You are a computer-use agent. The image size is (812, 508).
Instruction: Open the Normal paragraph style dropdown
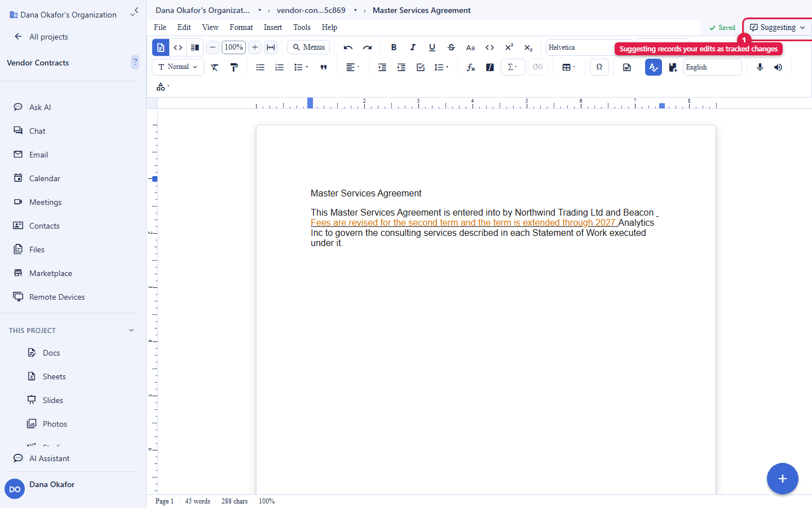178,67
